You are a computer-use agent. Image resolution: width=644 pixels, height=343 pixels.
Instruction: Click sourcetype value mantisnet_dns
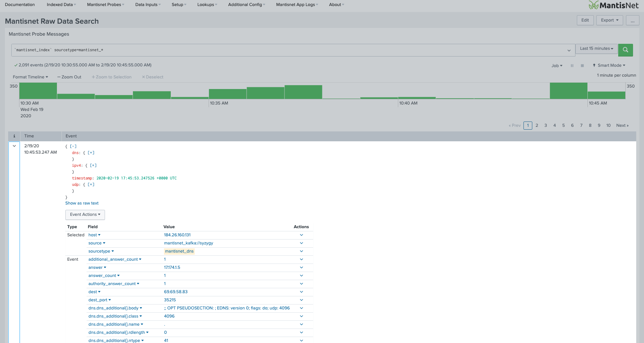click(179, 251)
